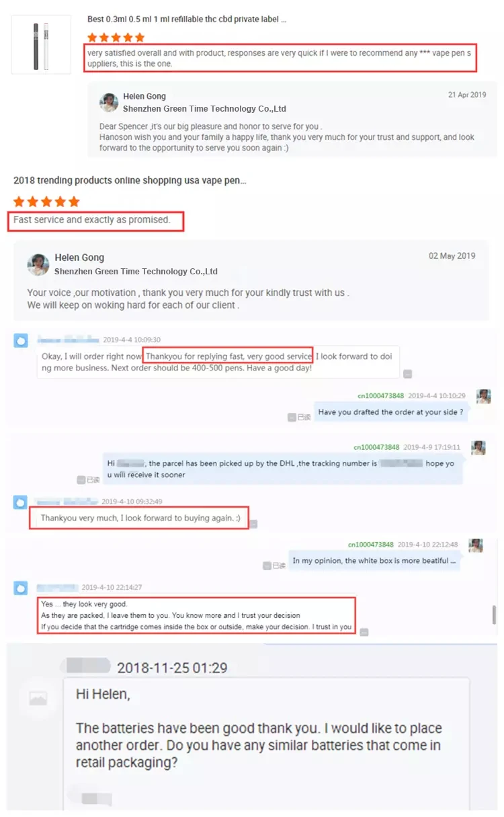504x817 pixels.
Task: Click seller's photo avatar beside the 2019-4-4 10:10:29 message
Action: click(x=484, y=396)
